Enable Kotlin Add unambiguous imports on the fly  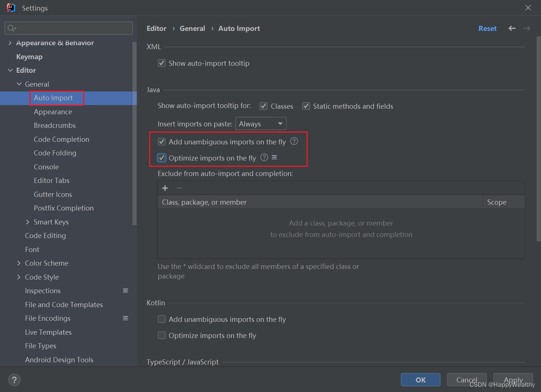coord(162,319)
